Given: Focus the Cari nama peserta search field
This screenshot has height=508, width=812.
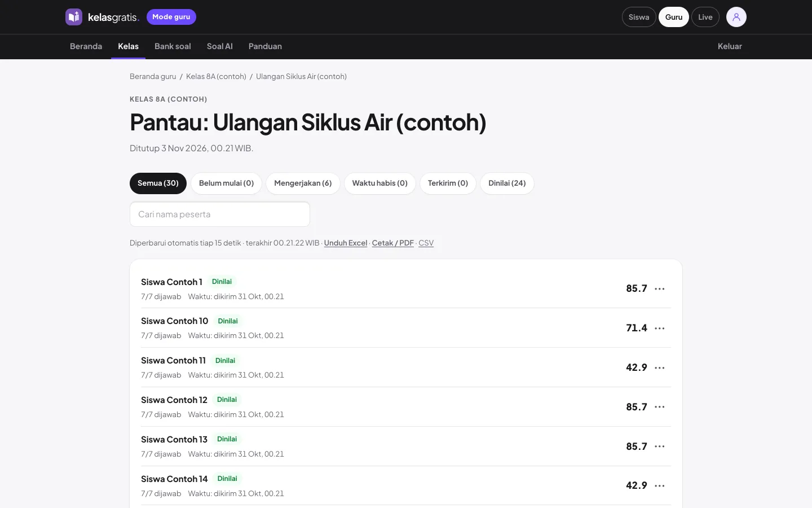Looking at the screenshot, I should point(220,214).
